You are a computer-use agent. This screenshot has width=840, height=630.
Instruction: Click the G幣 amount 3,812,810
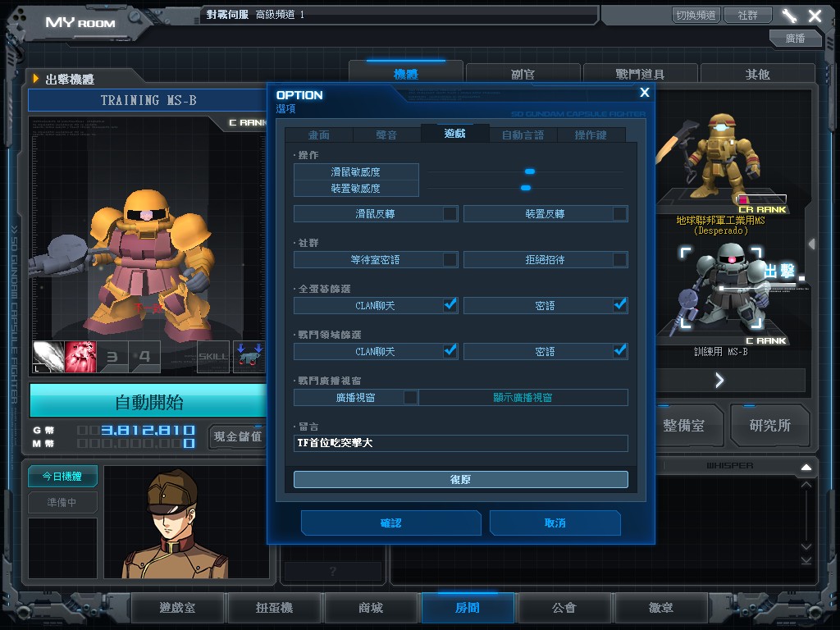click(x=148, y=430)
